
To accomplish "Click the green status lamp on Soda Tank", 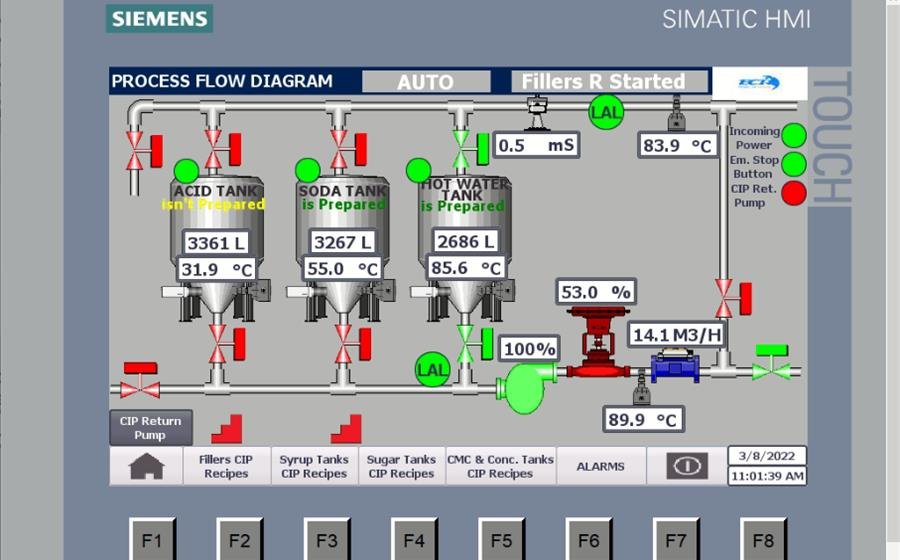I will pyautogui.click(x=308, y=170).
